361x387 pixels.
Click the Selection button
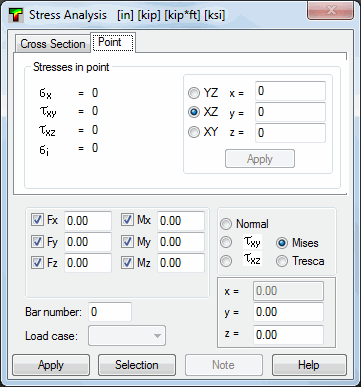click(x=137, y=365)
